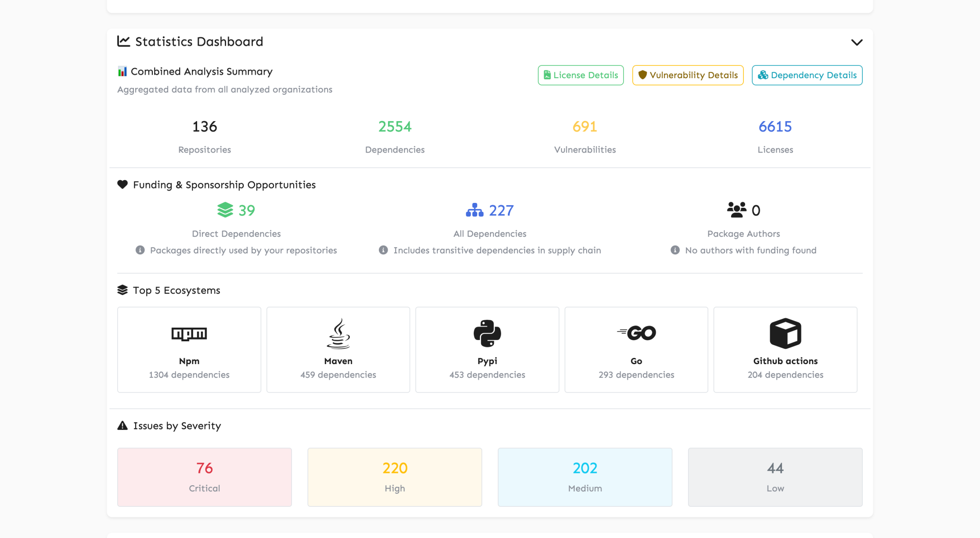Click the Go logo icon
The width and height of the screenshot is (980, 538).
tap(636, 333)
